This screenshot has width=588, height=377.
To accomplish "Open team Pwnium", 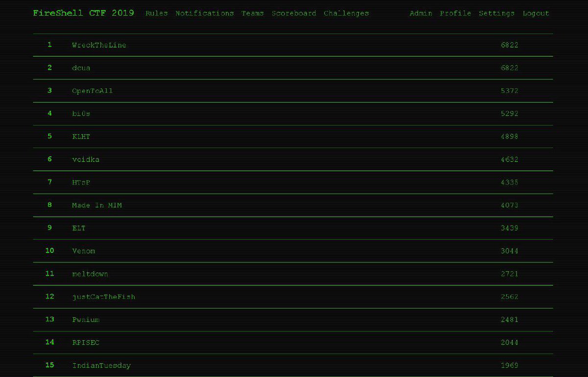I will point(86,320).
